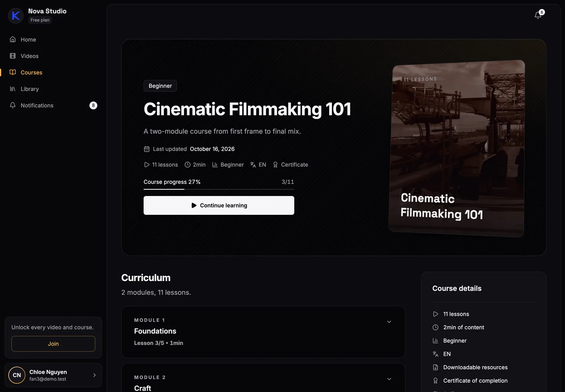This screenshot has width=565, height=392.
Task: Click fan3@demo.test email text
Action: coord(48,379)
